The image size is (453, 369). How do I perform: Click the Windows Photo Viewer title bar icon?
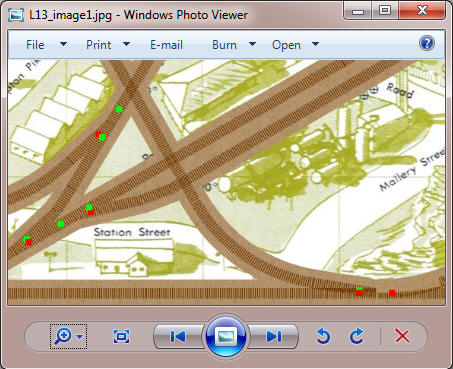[16, 15]
